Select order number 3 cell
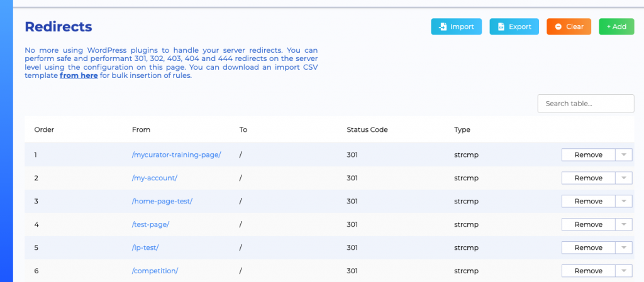The width and height of the screenshot is (644, 282). coord(36,201)
